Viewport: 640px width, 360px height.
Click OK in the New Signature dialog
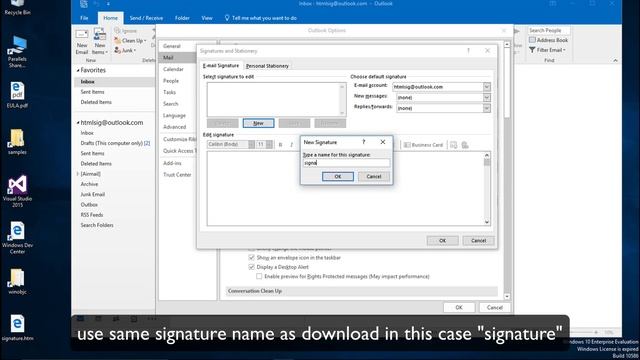pos(338,176)
